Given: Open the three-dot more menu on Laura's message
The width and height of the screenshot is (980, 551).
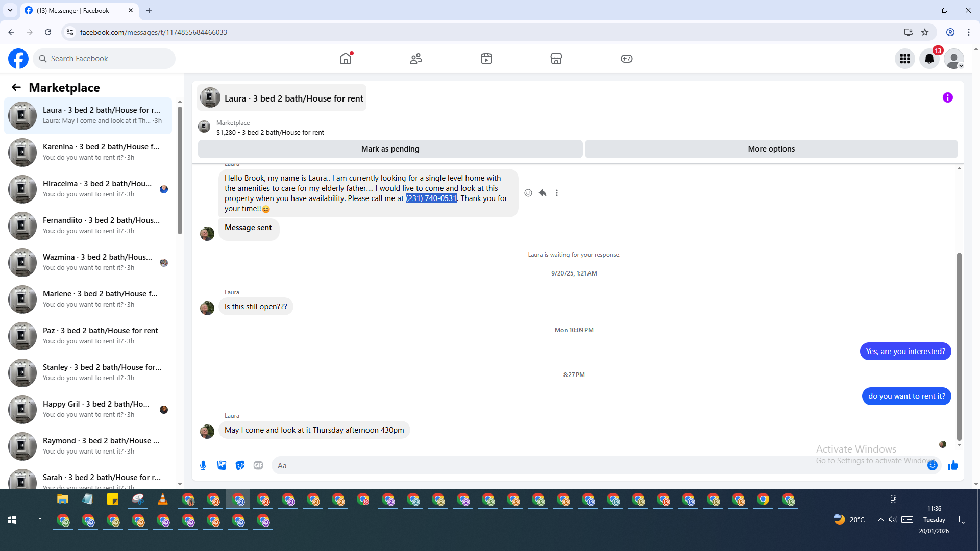Looking at the screenshot, I should coord(557,193).
